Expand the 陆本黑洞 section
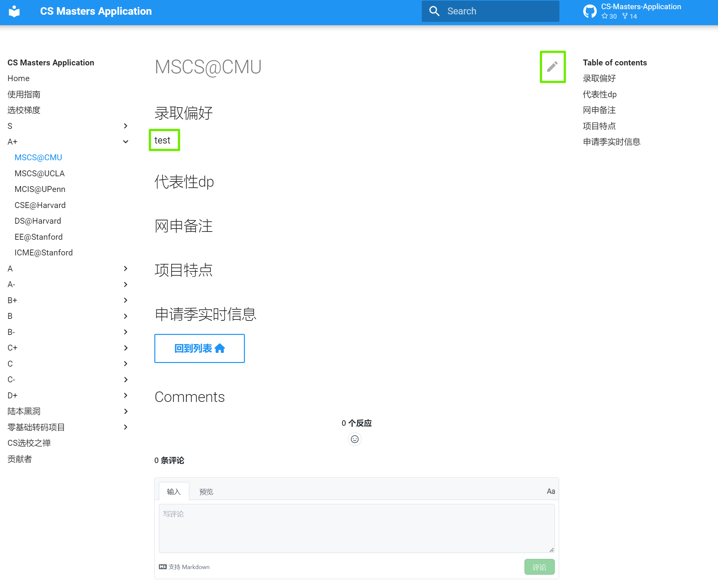This screenshot has height=588, width=718. pos(125,411)
